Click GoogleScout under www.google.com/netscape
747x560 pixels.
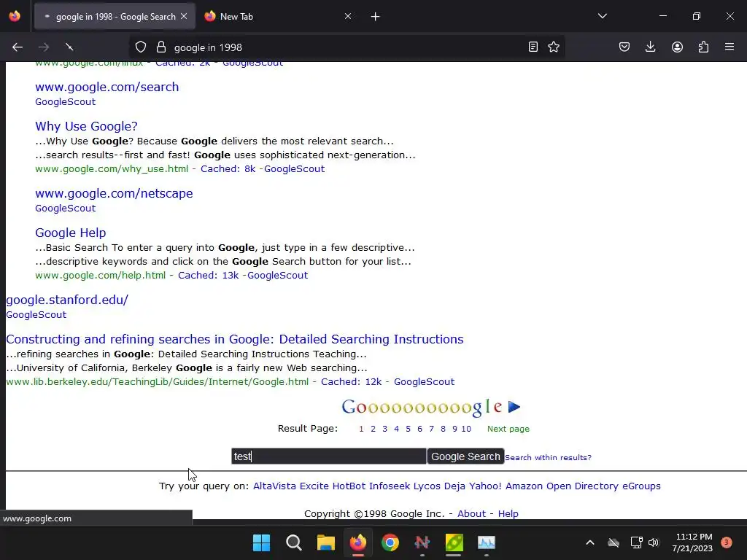coord(65,209)
